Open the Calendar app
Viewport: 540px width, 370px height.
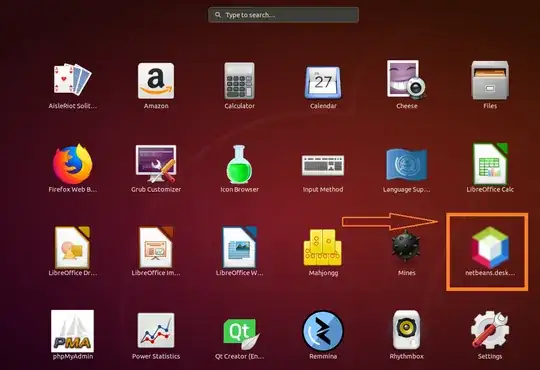pos(323,82)
